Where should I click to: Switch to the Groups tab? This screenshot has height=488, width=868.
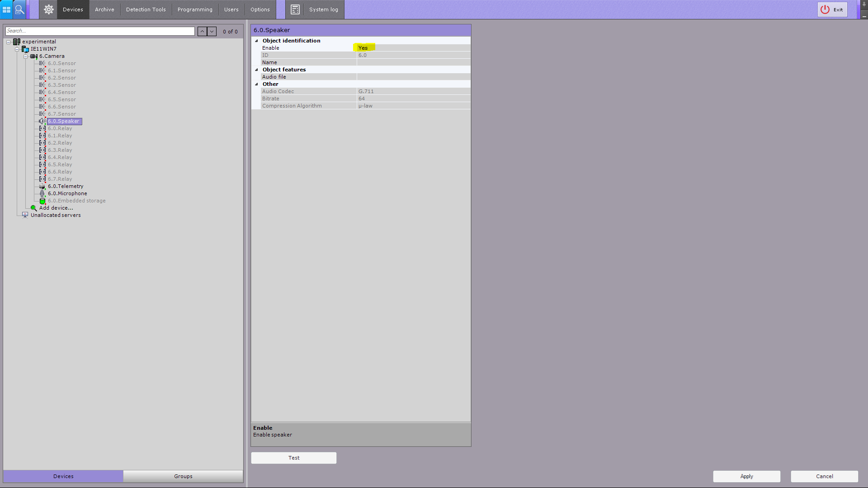(183, 476)
